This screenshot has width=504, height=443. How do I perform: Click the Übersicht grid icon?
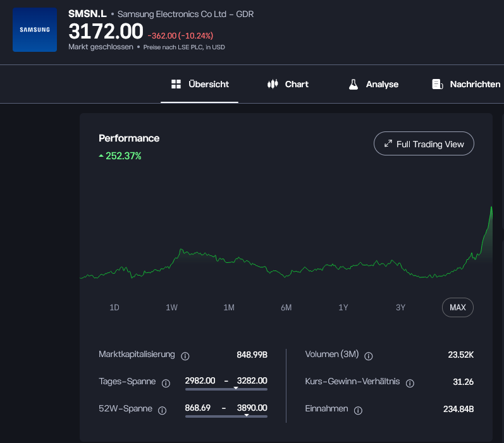pos(176,84)
